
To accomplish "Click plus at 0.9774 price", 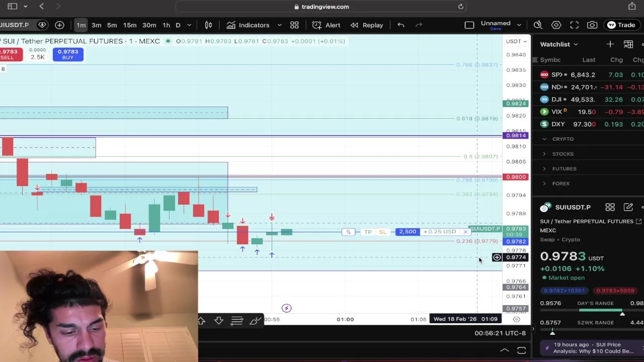I will tap(497, 257).
